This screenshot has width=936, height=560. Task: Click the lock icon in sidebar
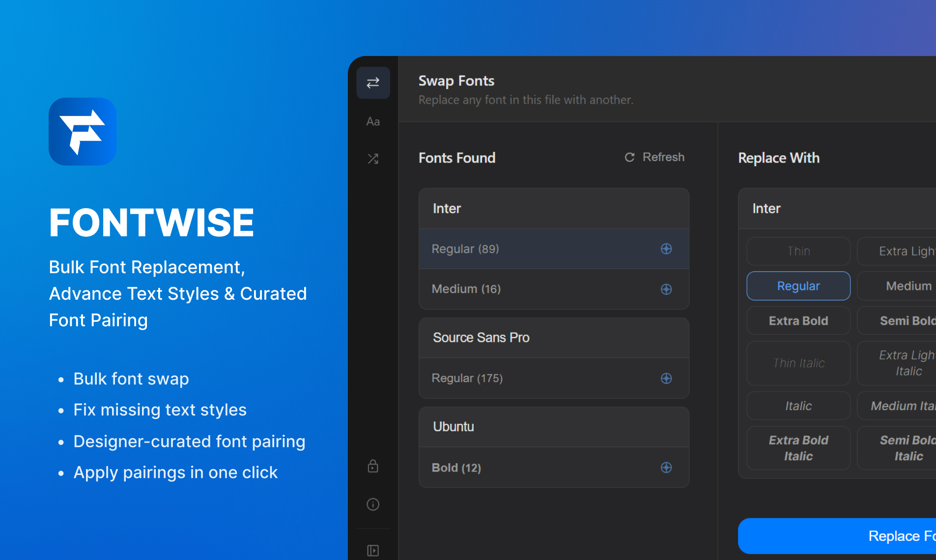pos(373,466)
